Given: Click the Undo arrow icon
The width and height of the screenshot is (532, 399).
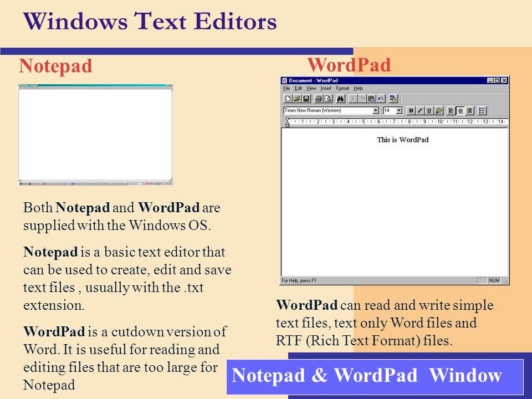Looking at the screenshot, I should click(381, 99).
